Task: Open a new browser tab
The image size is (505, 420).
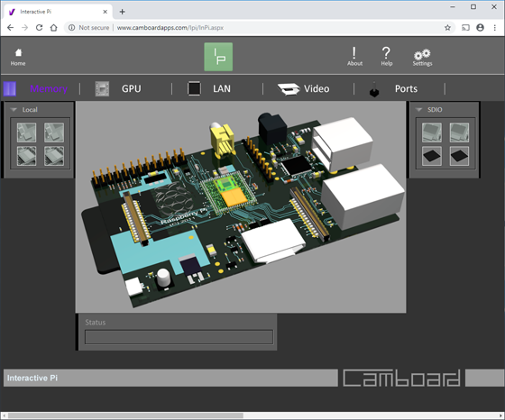Action: click(122, 12)
